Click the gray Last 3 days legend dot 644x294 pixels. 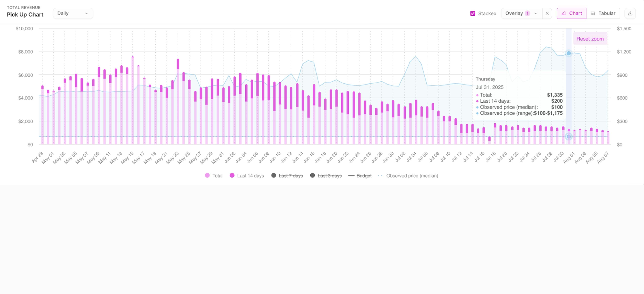pyautogui.click(x=312, y=175)
